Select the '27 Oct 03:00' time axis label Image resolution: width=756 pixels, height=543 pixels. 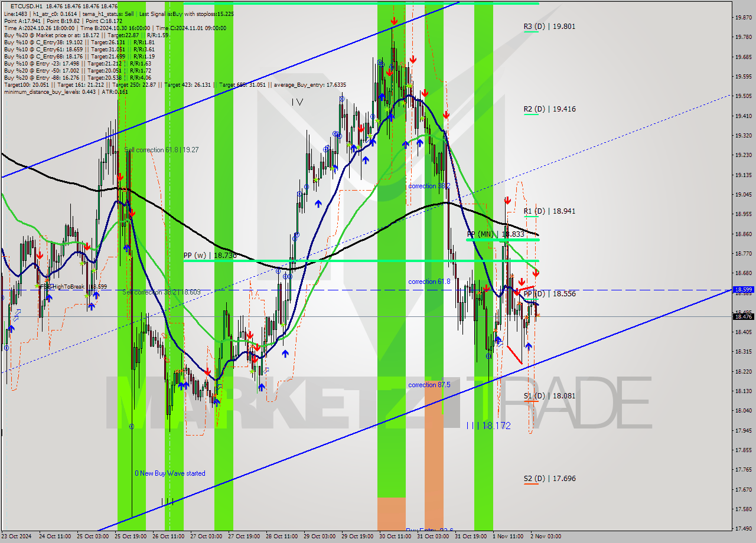pyautogui.click(x=206, y=537)
